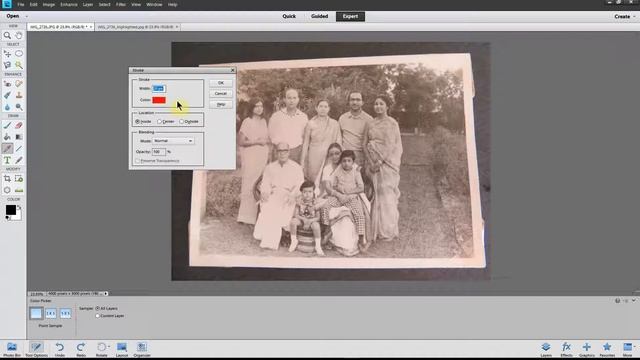Screen dimensions: 640x360
Task: Select the Eraser tool
Action: (x=19, y=125)
